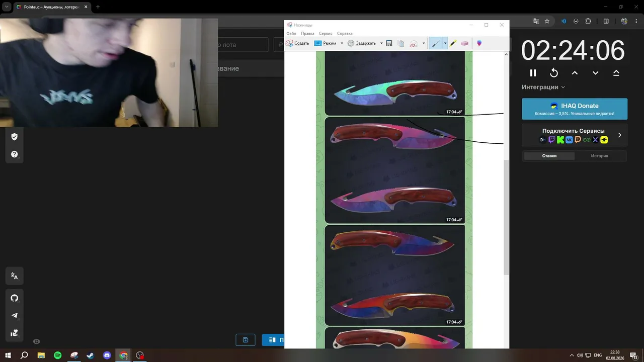Switch to the История tab
Image resolution: width=644 pixels, height=362 pixels.
[600, 156]
